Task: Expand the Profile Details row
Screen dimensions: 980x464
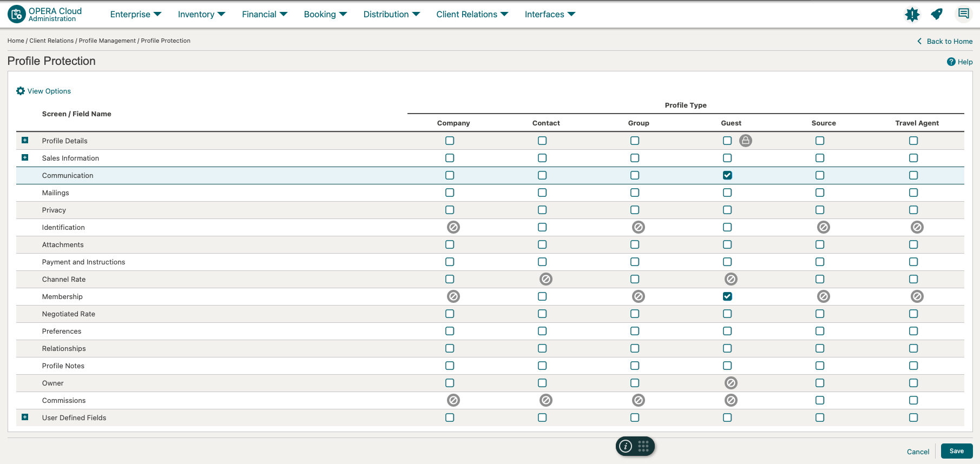Action: tap(25, 140)
